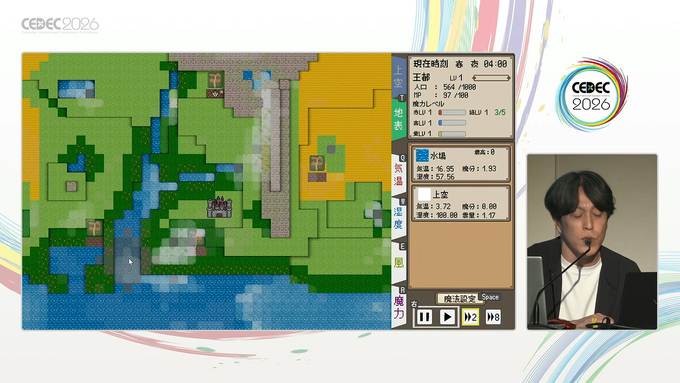680x383 pixels.
Task: Switch to the 上空 sky layer tab
Action: pos(398,76)
